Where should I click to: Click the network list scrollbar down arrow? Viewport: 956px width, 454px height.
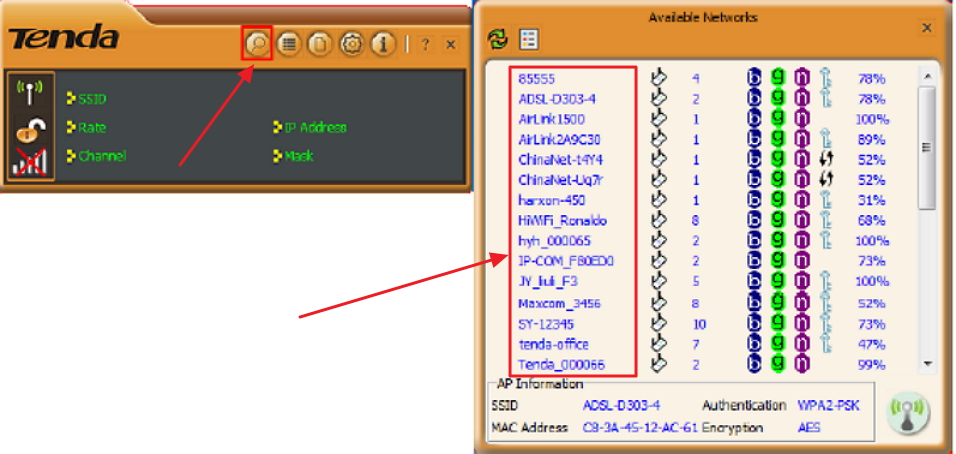[928, 364]
